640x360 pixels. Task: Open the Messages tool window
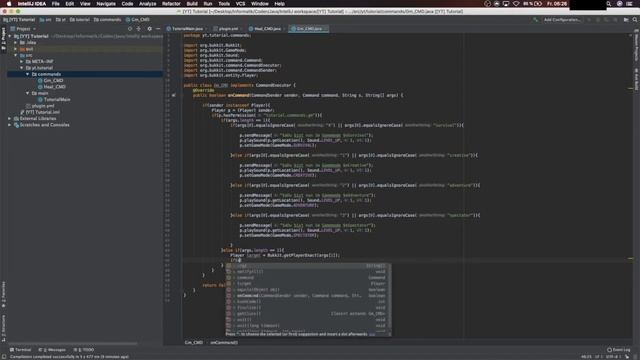click(52, 350)
